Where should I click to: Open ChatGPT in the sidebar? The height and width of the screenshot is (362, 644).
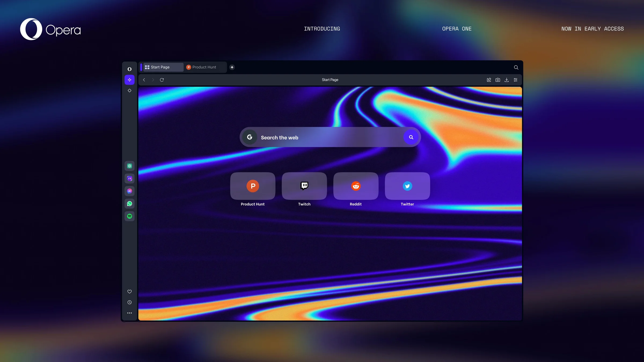(129, 166)
